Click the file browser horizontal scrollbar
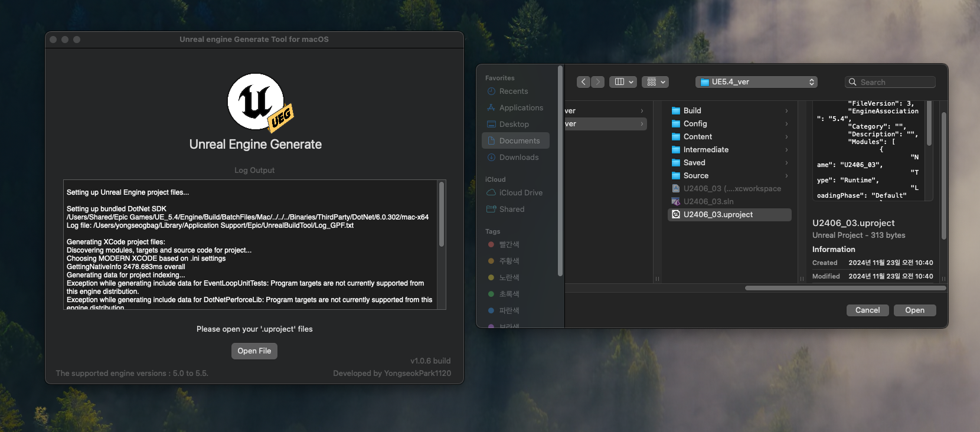980x432 pixels. (845, 288)
